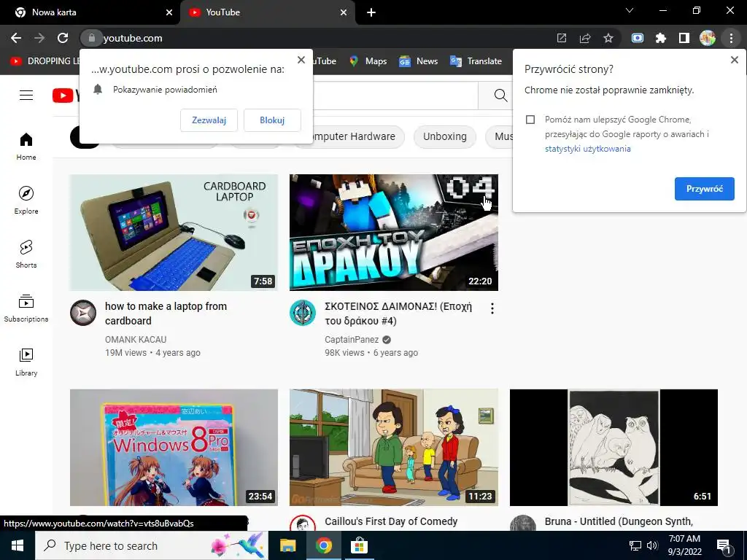The width and height of the screenshot is (747, 560).
Task: Click the address bar URL field
Action: click(x=324, y=38)
